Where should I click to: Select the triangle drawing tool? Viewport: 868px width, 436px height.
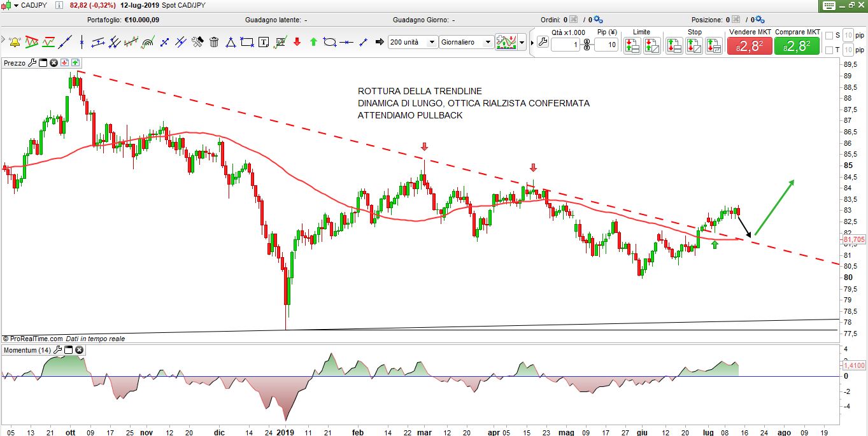click(231, 43)
